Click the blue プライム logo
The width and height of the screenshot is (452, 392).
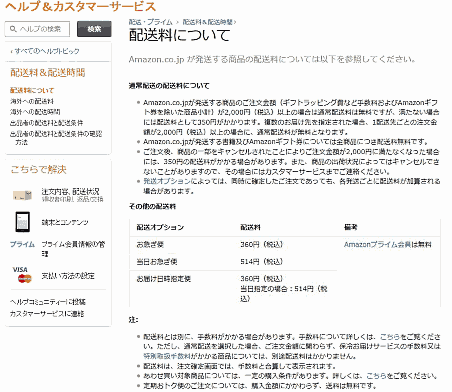tap(22, 244)
